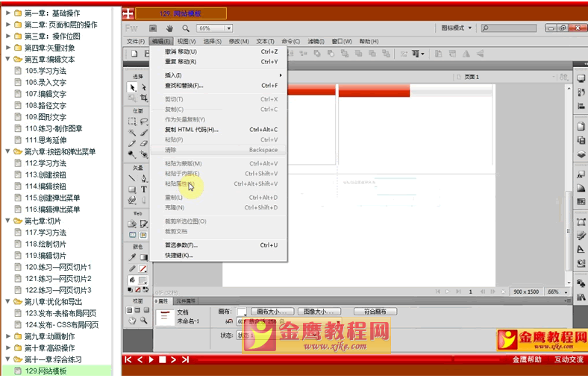Show slices and hotspots in Web tools
This screenshot has width=588, height=378.
(143, 235)
